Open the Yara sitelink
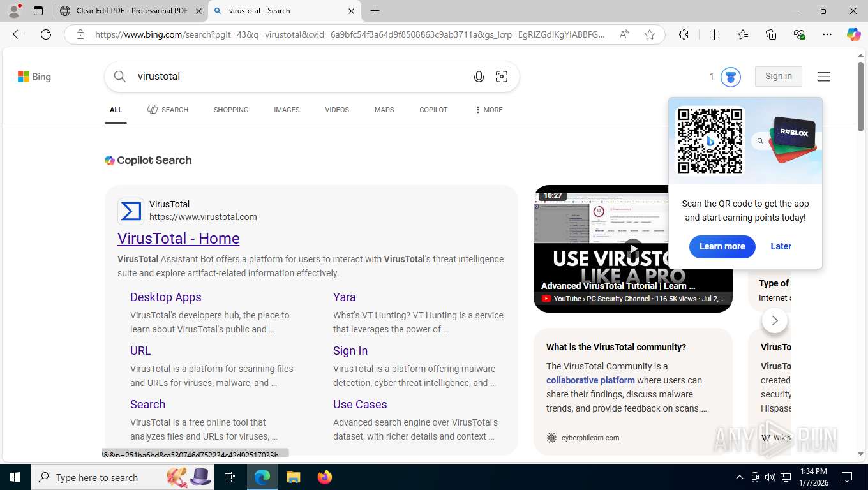This screenshot has height=490, width=868. tap(345, 297)
